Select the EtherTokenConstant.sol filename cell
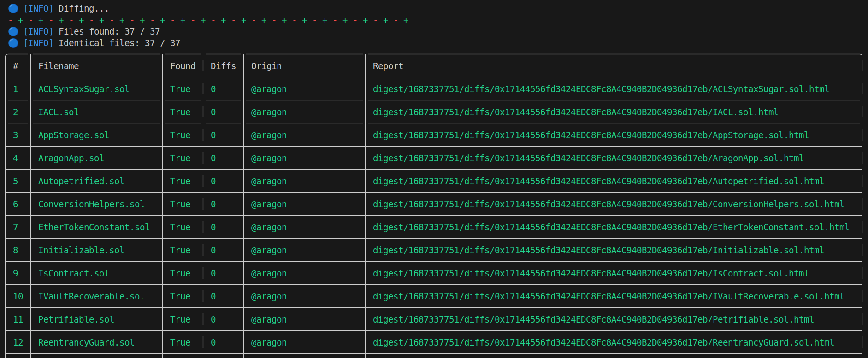 click(94, 227)
